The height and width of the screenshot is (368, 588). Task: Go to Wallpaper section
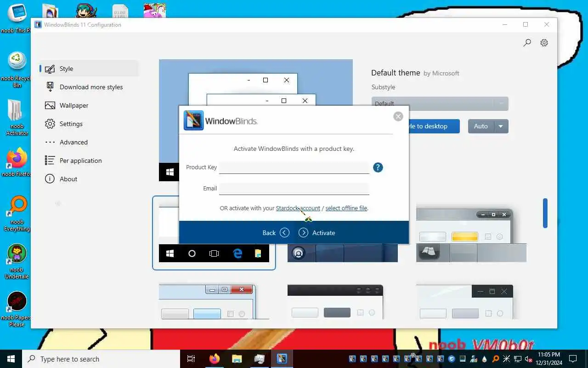click(x=89, y=105)
